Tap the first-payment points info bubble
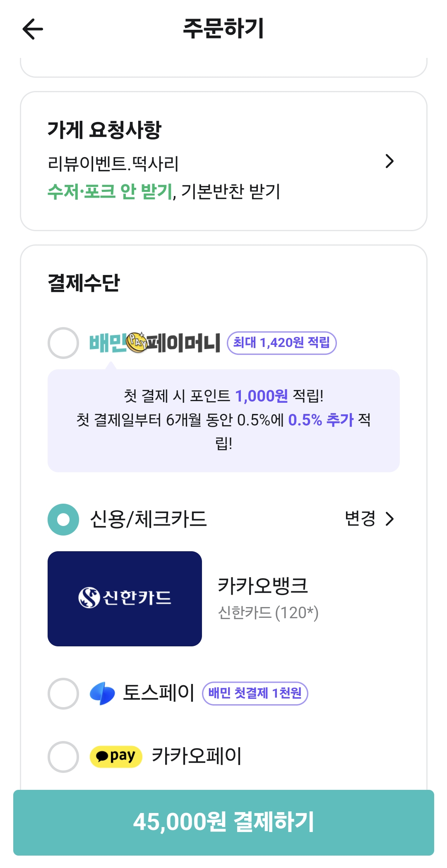 coord(223,420)
